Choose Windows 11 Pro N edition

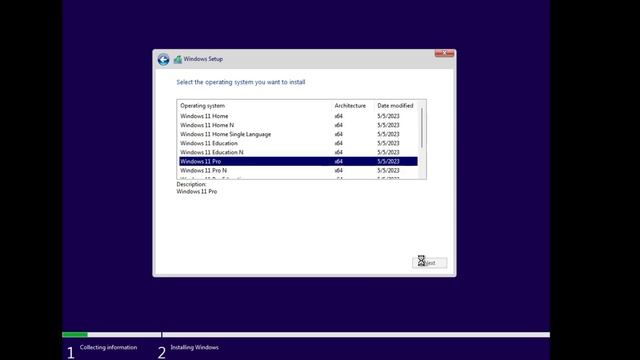(x=298, y=170)
